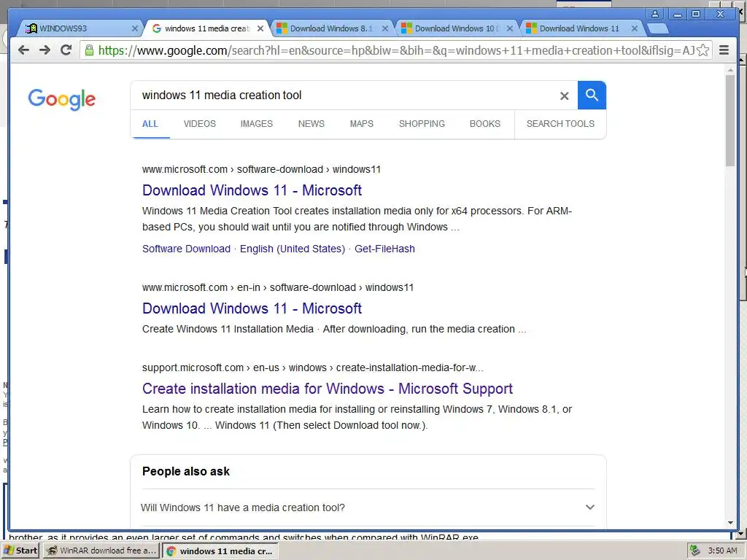Select the VIDEOS search filter
This screenshot has height=560, width=747.
click(x=200, y=124)
